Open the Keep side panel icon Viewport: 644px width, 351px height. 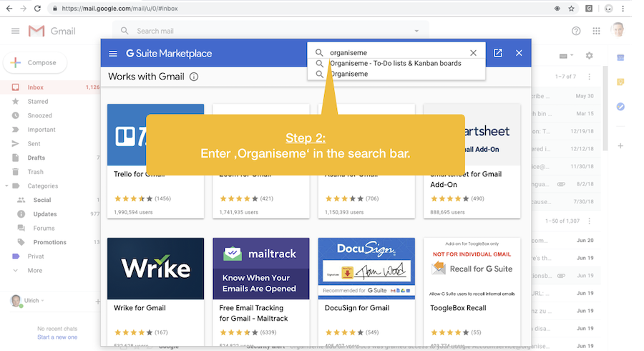click(x=620, y=82)
